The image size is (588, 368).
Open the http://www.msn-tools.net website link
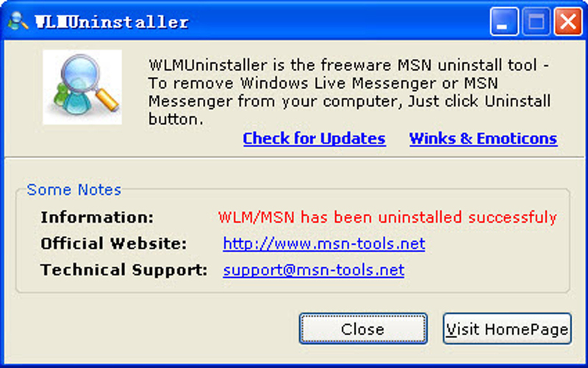pyautogui.click(x=323, y=244)
